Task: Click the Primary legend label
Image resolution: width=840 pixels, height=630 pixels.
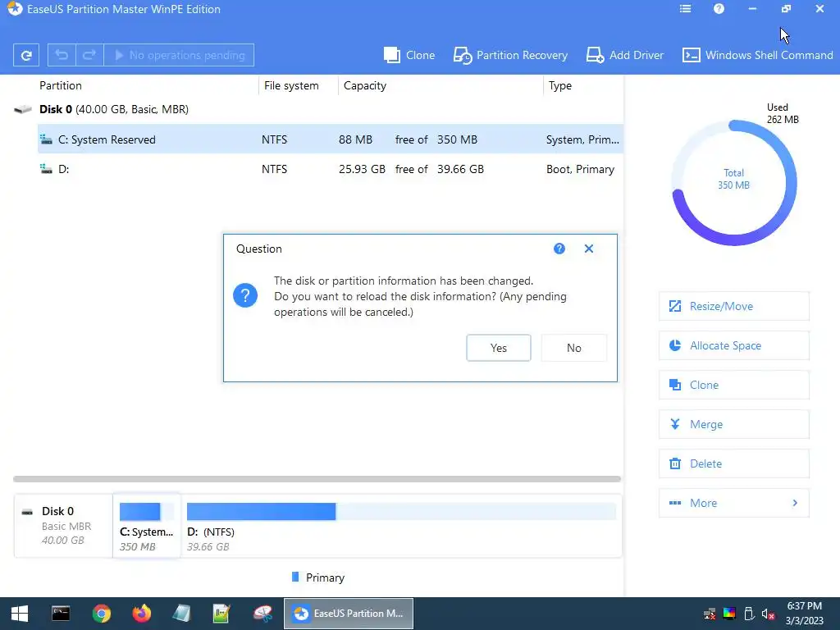Action: pos(325,577)
